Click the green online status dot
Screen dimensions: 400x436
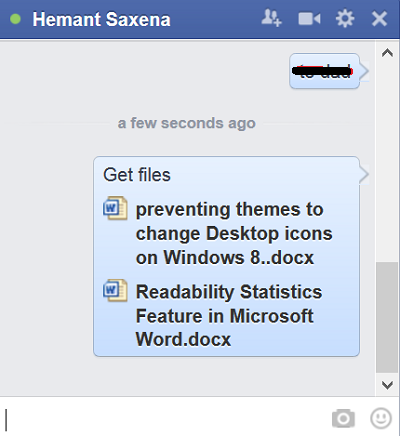coord(15,19)
